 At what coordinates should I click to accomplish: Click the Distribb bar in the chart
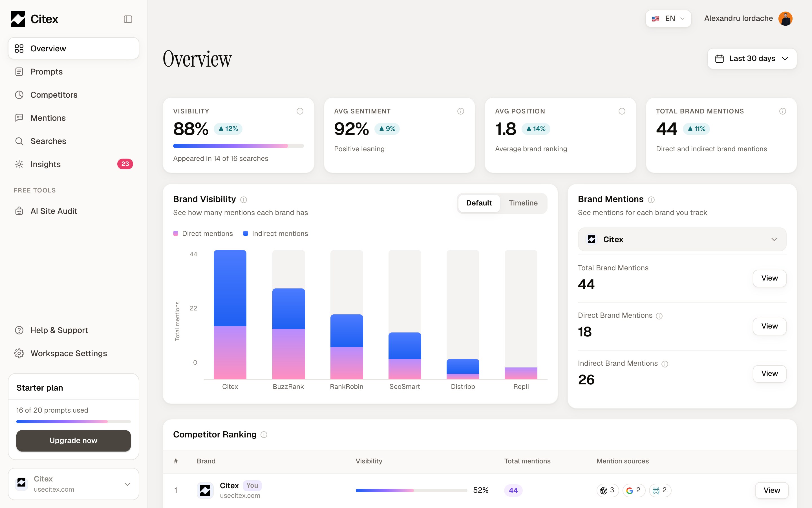463,369
